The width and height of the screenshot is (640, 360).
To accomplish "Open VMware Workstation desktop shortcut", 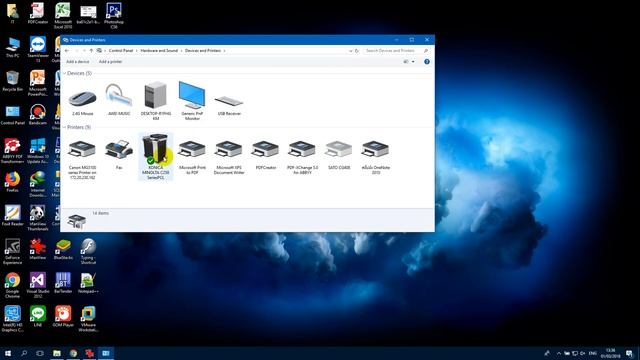I will [x=88, y=319].
